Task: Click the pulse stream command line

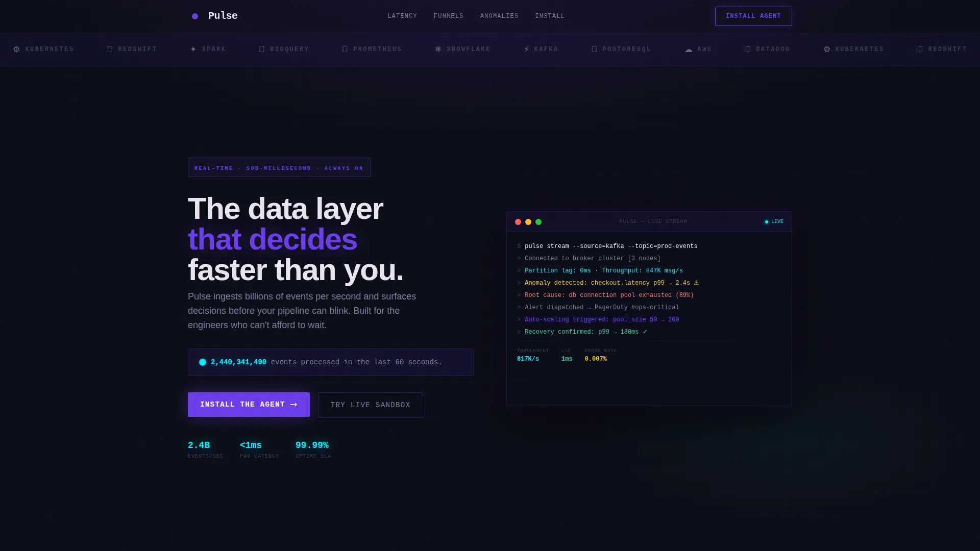Action: pyautogui.click(x=611, y=246)
